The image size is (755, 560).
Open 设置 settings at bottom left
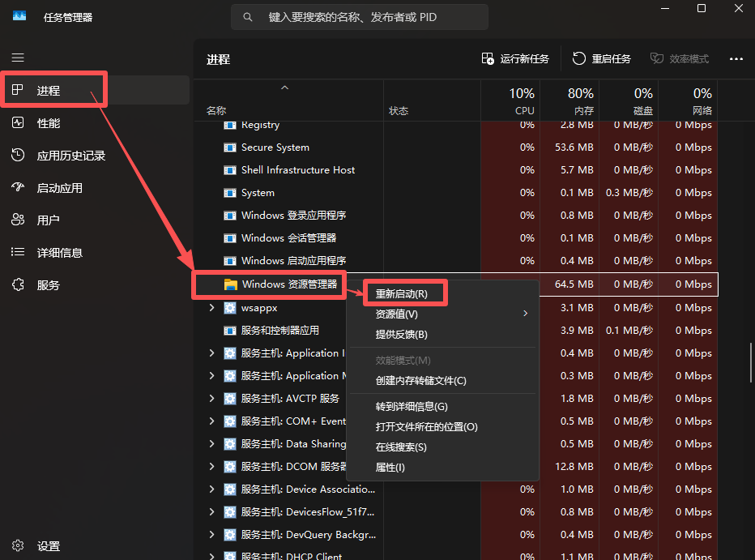(x=48, y=546)
